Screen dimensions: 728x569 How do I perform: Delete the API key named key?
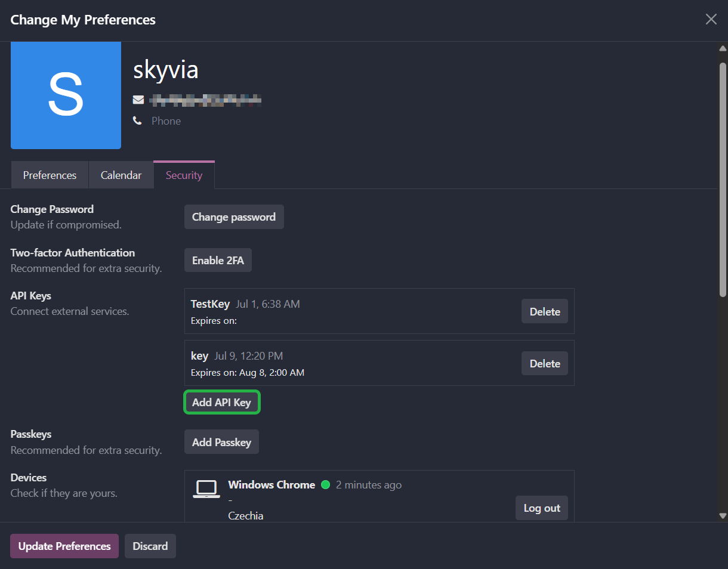545,363
